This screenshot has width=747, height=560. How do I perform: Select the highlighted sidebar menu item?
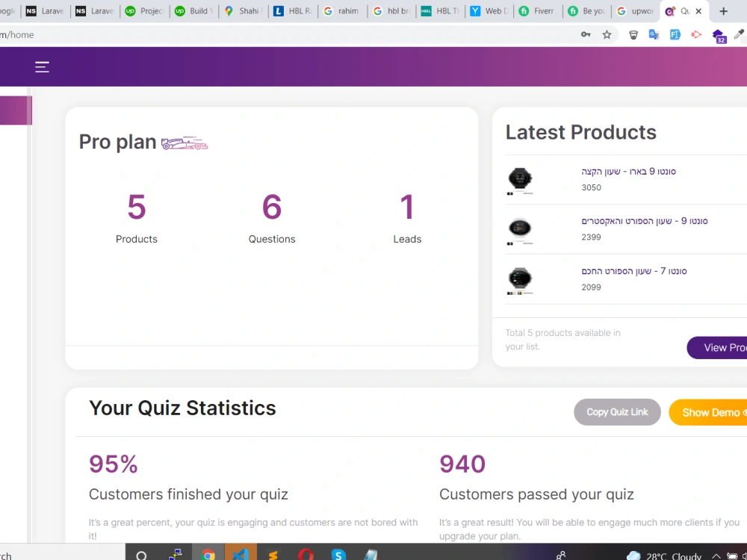[x=16, y=111]
